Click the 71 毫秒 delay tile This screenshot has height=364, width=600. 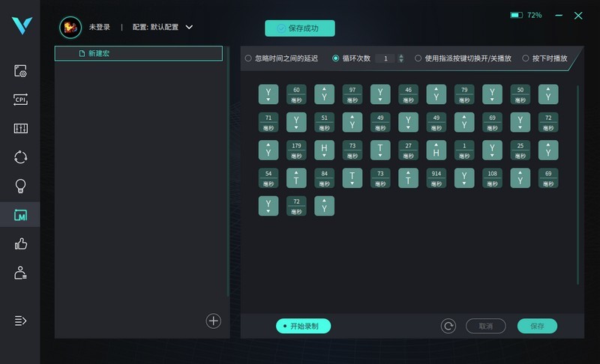tap(268, 122)
